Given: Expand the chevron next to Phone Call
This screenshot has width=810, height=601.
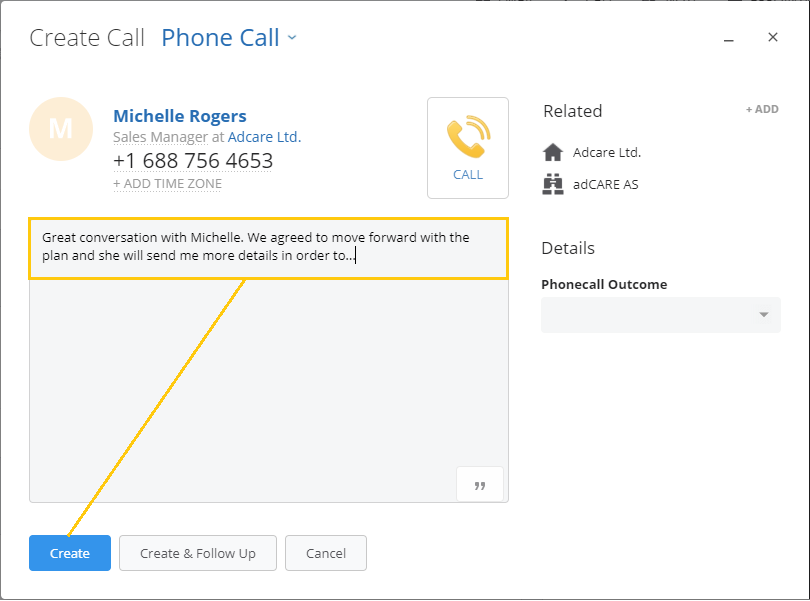Looking at the screenshot, I should tap(291, 38).
